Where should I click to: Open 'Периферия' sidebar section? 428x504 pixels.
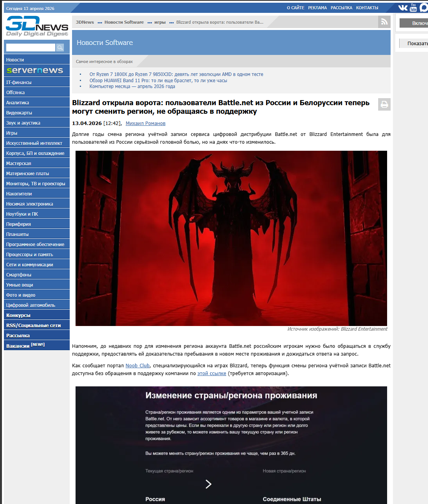click(37, 224)
